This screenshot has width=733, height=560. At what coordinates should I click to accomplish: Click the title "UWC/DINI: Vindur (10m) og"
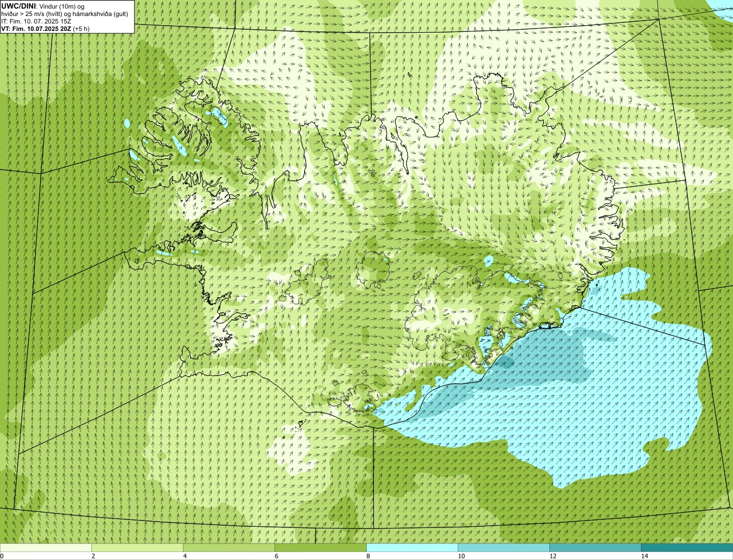pos(43,6)
